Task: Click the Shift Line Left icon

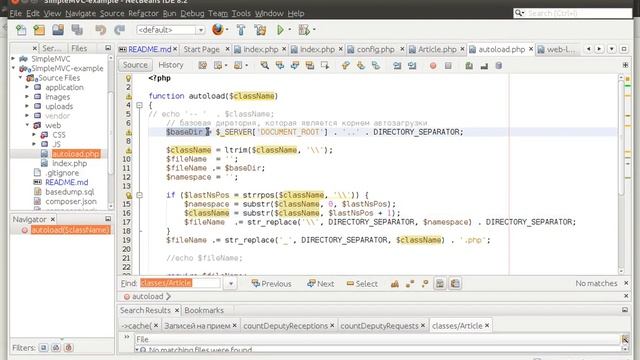Action: [397, 65]
